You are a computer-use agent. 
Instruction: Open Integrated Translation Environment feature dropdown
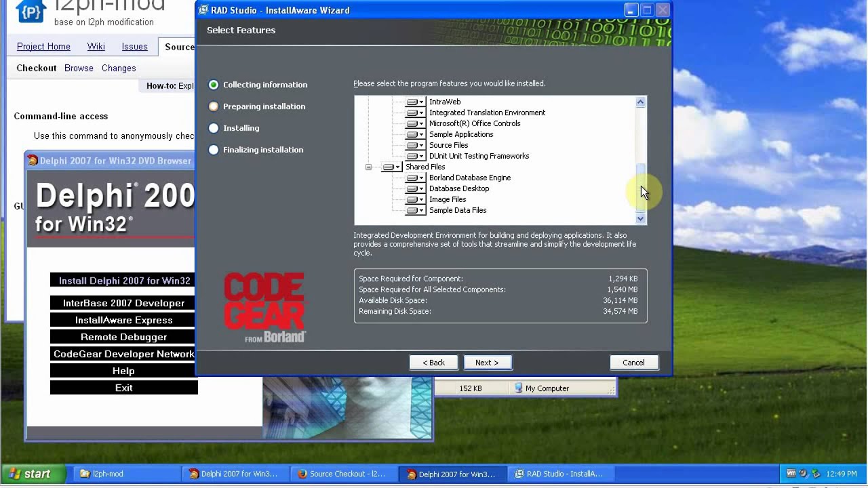[x=415, y=113]
